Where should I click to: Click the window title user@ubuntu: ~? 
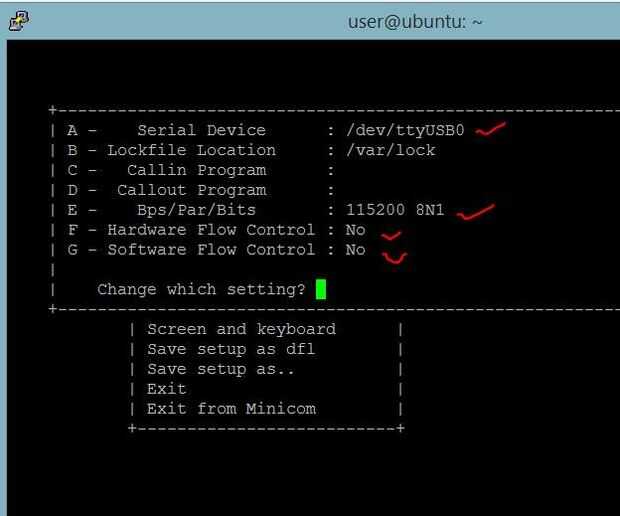415,21
